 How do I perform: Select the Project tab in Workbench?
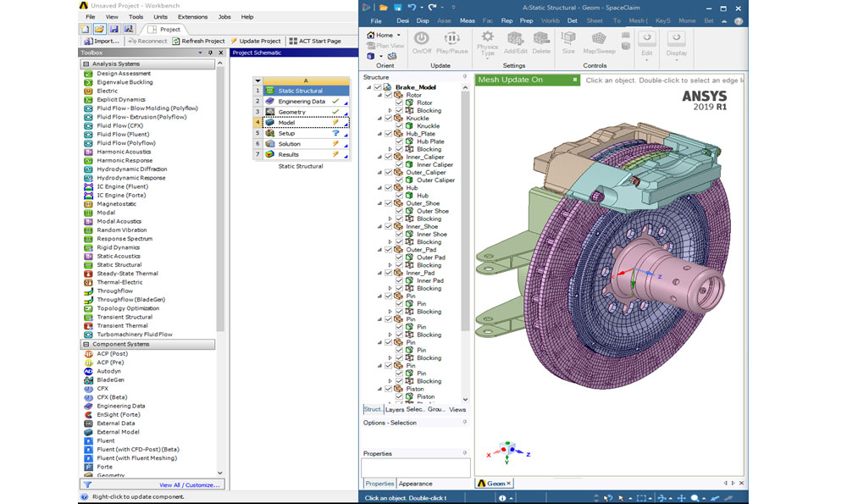(x=165, y=29)
